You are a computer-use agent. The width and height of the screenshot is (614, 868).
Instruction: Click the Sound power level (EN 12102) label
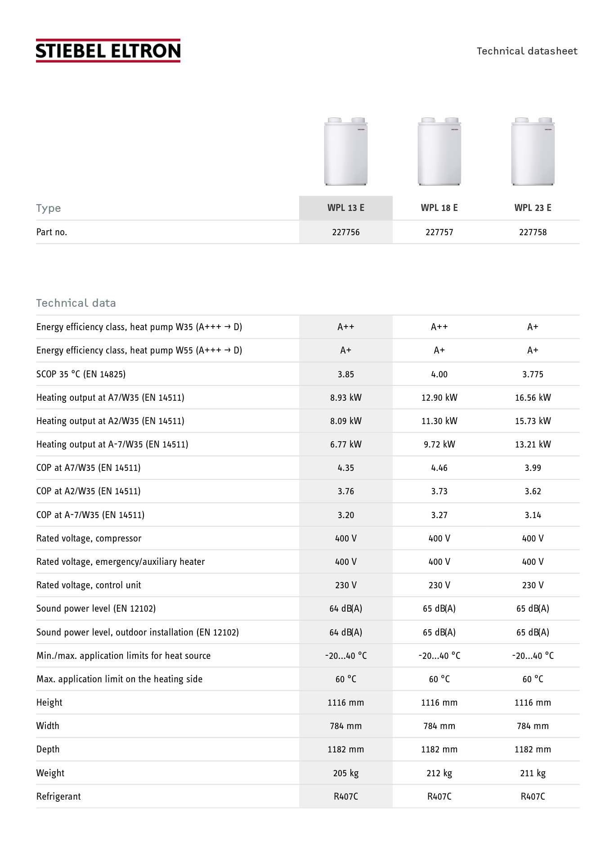tap(96, 608)
